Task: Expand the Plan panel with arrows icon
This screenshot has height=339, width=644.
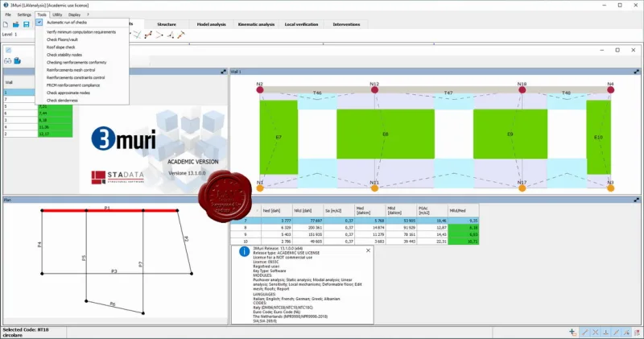Action: [636, 200]
